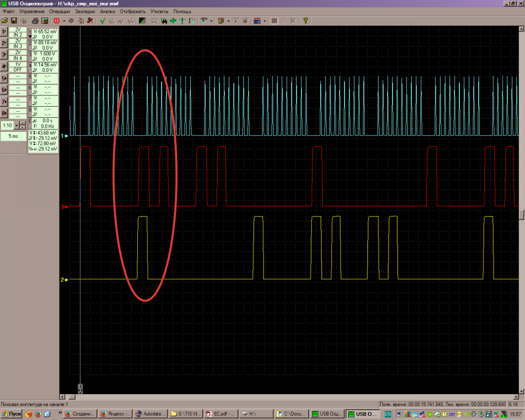Viewport: 525px width, 420px height.
Task: Click the MEM memory toolbar icon
Action: point(204,21)
